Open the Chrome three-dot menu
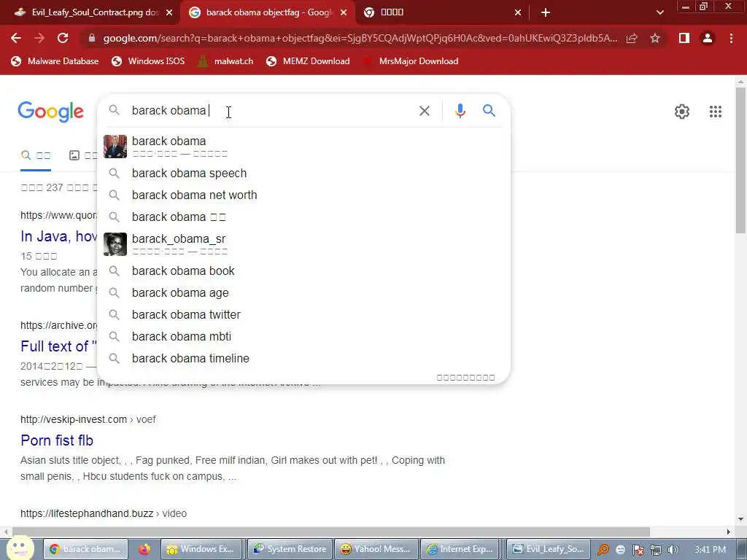 pyautogui.click(x=731, y=38)
